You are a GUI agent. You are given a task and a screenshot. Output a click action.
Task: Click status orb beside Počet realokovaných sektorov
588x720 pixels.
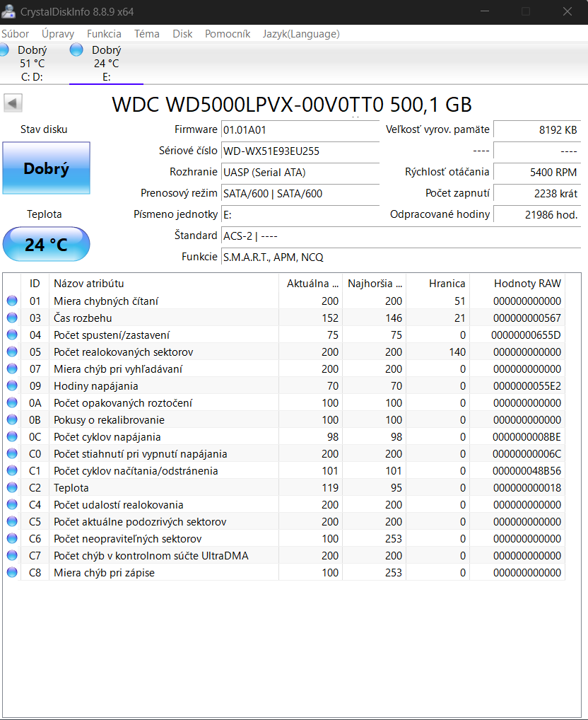pyautogui.click(x=12, y=352)
